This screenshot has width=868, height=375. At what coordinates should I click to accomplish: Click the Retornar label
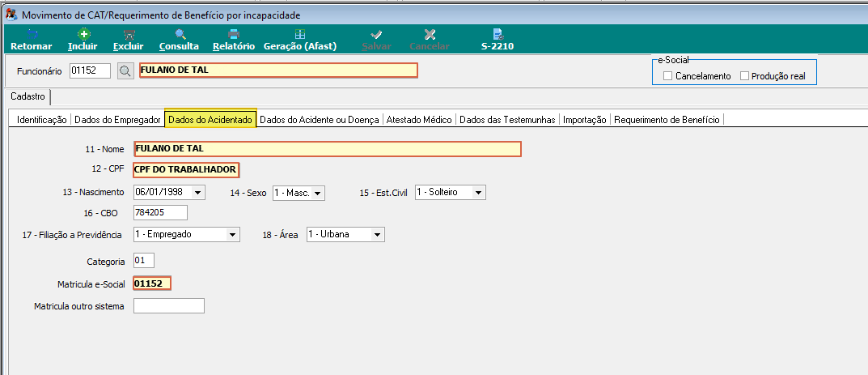click(x=32, y=46)
